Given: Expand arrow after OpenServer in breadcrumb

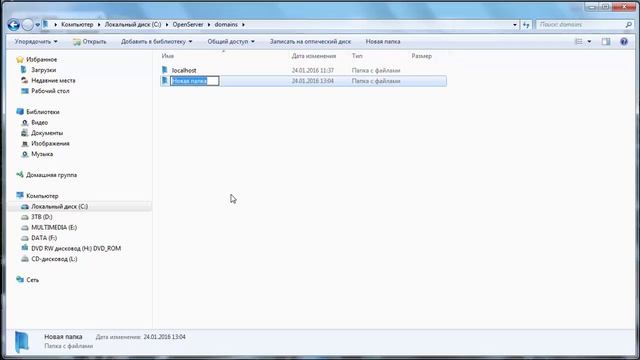Looking at the screenshot, I should (x=209, y=24).
